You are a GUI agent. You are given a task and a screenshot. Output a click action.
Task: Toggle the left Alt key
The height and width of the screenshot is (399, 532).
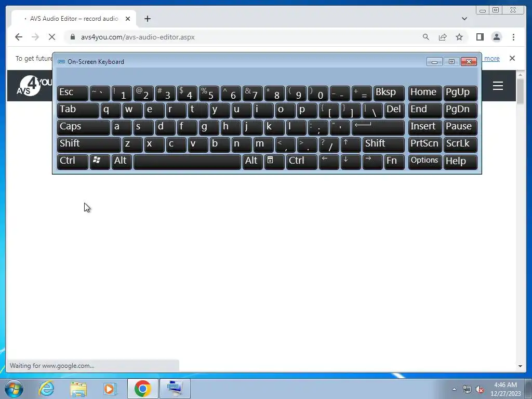pos(122,162)
